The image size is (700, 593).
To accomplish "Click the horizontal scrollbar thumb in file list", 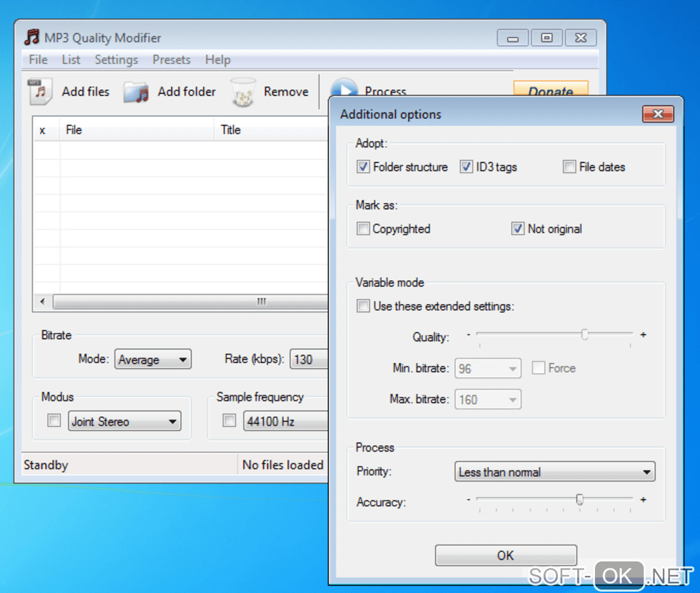I will coord(191,301).
